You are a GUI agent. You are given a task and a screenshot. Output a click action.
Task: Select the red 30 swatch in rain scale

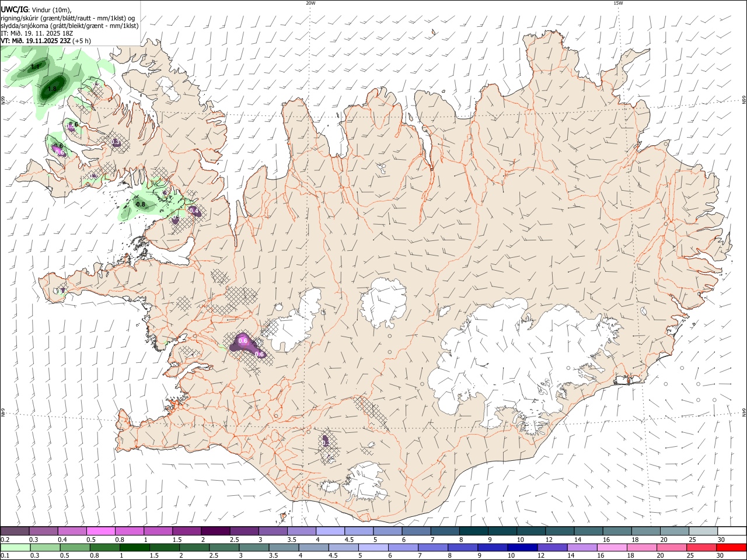click(x=732, y=548)
